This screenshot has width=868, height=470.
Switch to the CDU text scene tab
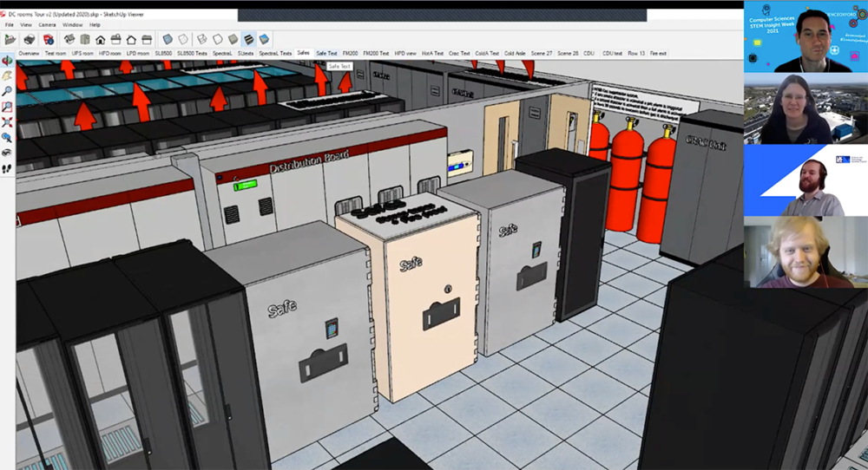click(x=612, y=54)
